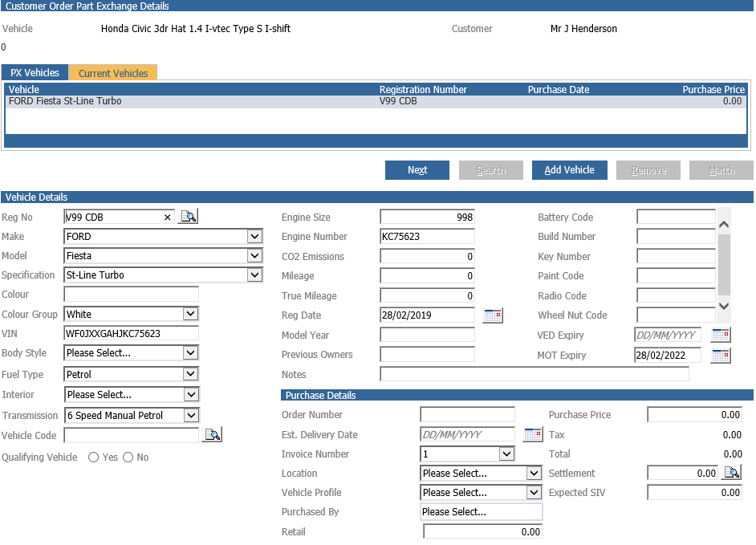Click the Engine Number field

[x=427, y=236]
